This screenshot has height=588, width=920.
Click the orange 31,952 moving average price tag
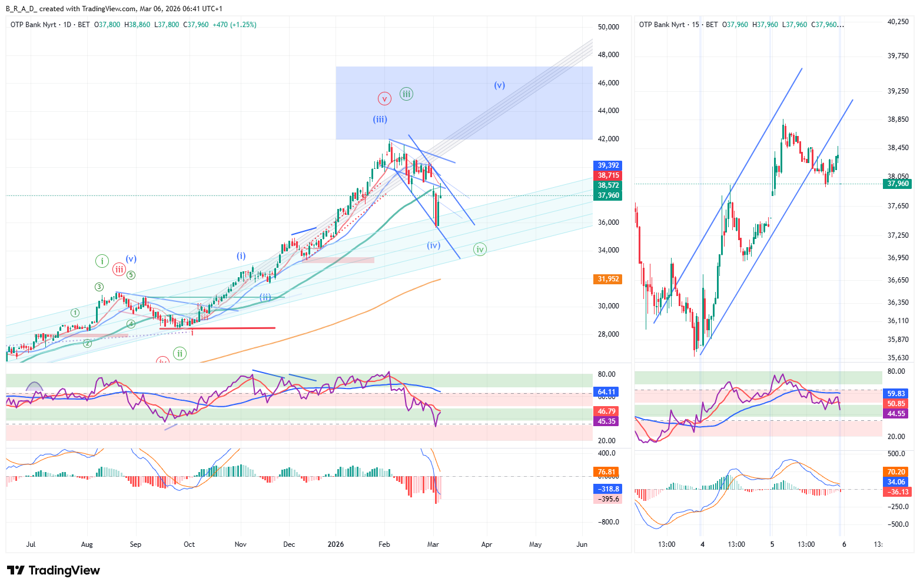coord(608,279)
